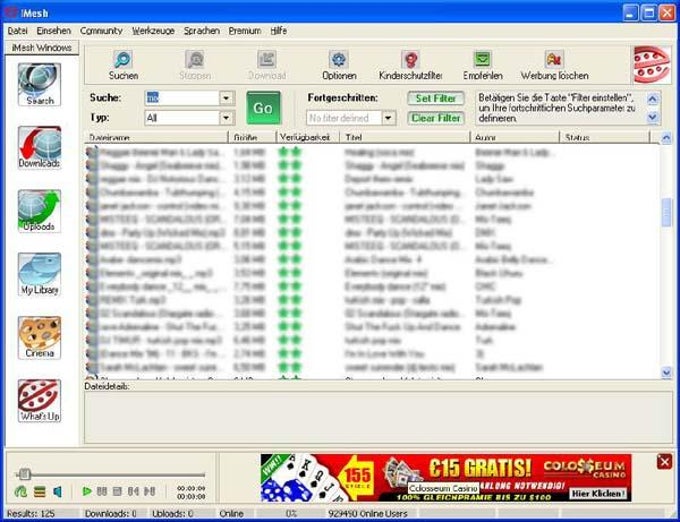Expand the Typ dropdown arrow

[226, 117]
